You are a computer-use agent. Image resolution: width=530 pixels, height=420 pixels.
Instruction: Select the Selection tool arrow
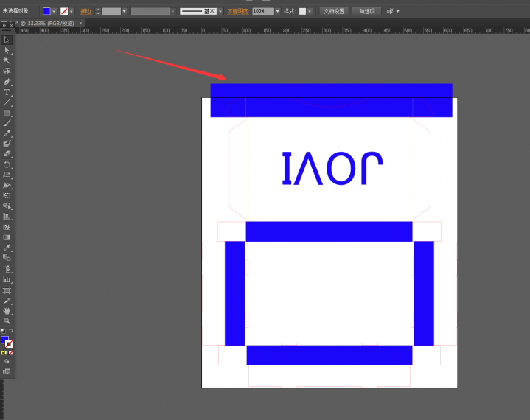(7, 40)
